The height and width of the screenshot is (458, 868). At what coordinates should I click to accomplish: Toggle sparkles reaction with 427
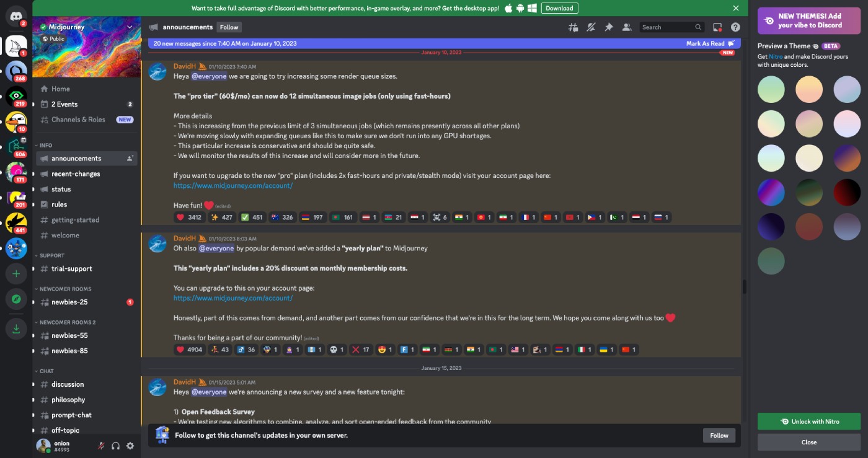(x=222, y=218)
